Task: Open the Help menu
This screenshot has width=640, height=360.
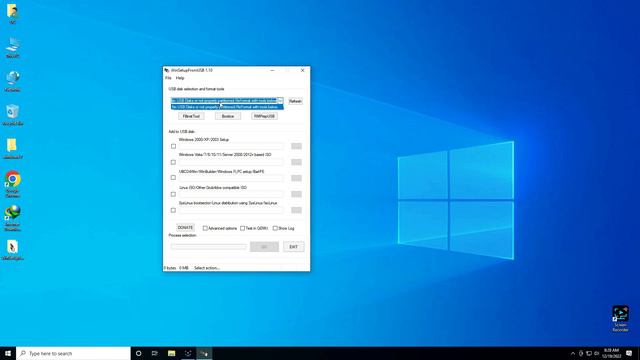Action: pyautogui.click(x=180, y=78)
